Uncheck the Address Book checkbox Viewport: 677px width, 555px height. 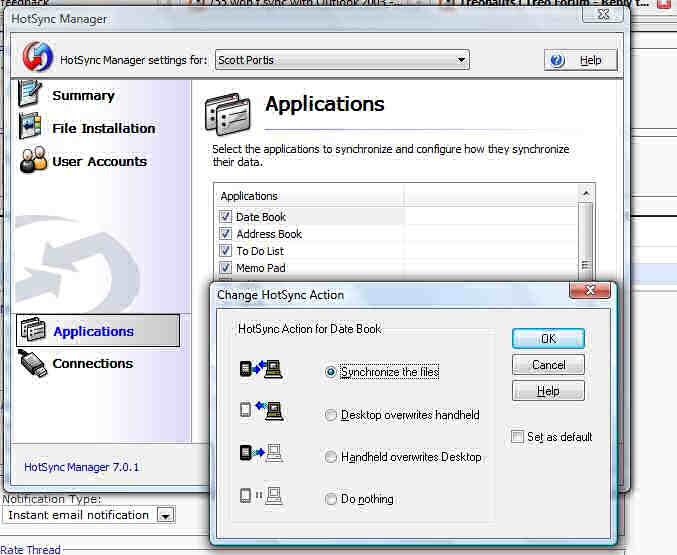point(225,234)
